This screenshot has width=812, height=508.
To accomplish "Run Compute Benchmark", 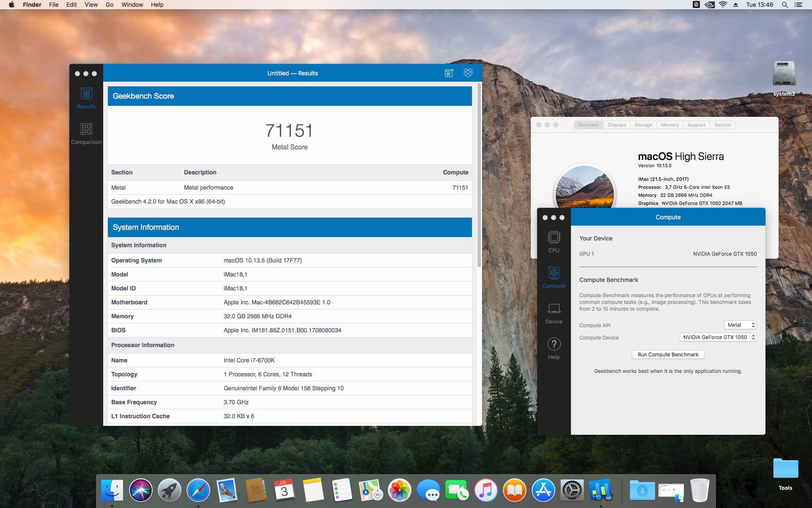I will point(668,355).
